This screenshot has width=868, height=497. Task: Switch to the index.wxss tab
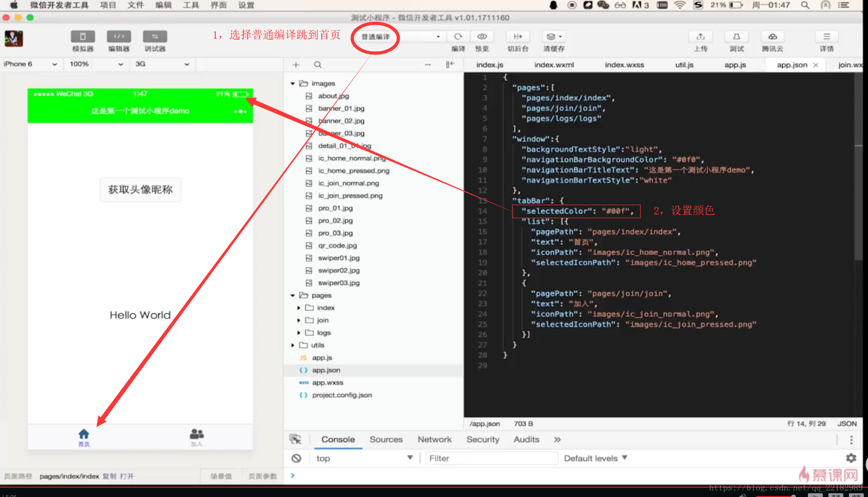coord(624,65)
